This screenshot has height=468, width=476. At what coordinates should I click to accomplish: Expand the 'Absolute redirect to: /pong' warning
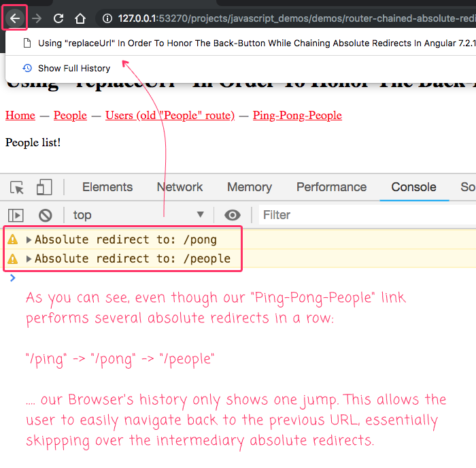pos(29,239)
